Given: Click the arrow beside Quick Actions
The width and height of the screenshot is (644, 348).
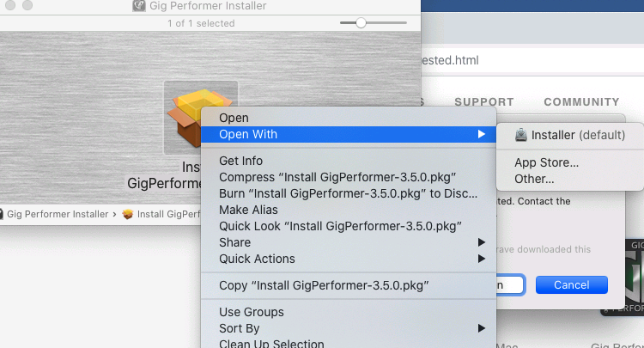Looking at the screenshot, I should (x=482, y=259).
